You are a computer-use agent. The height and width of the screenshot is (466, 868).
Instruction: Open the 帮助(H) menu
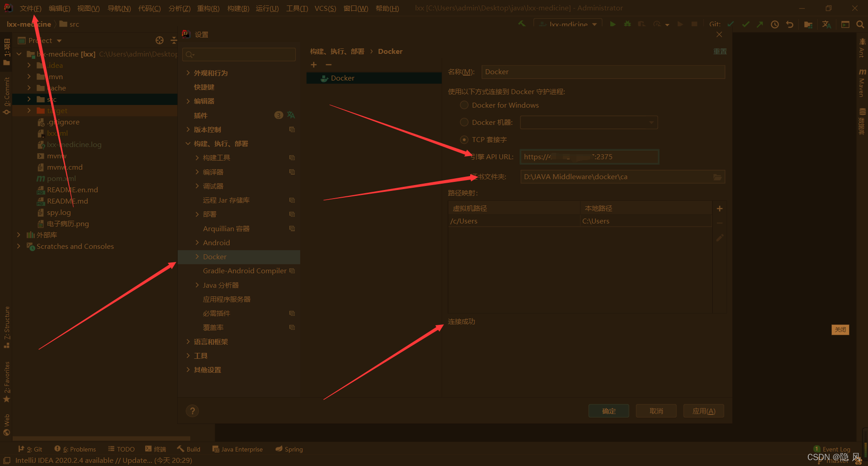[387, 8]
